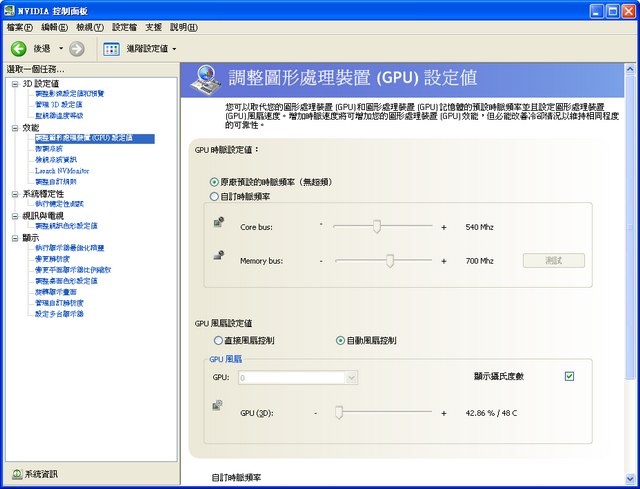Toggle the 顯示攝氏度數 checkbox
640x489 pixels.
(x=569, y=376)
